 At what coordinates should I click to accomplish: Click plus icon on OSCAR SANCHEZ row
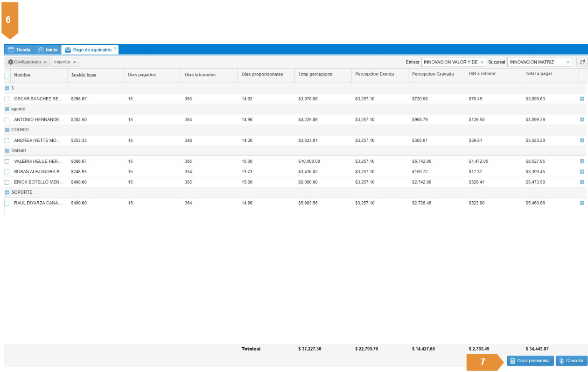pyautogui.click(x=581, y=99)
